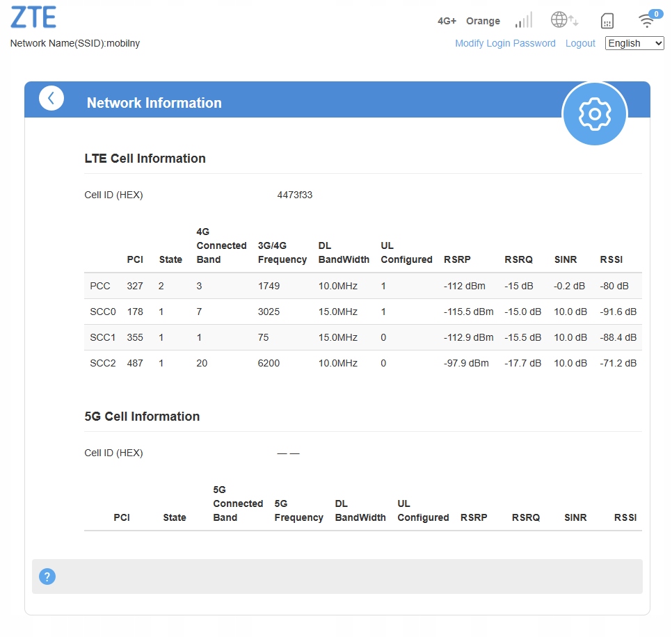
Task: Check the signal strength bars icon
Action: (x=524, y=20)
